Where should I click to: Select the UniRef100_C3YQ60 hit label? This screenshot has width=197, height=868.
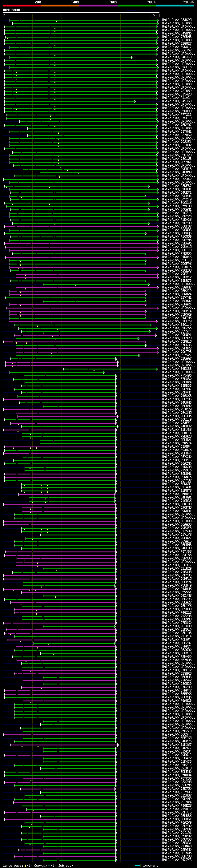(x=177, y=135)
